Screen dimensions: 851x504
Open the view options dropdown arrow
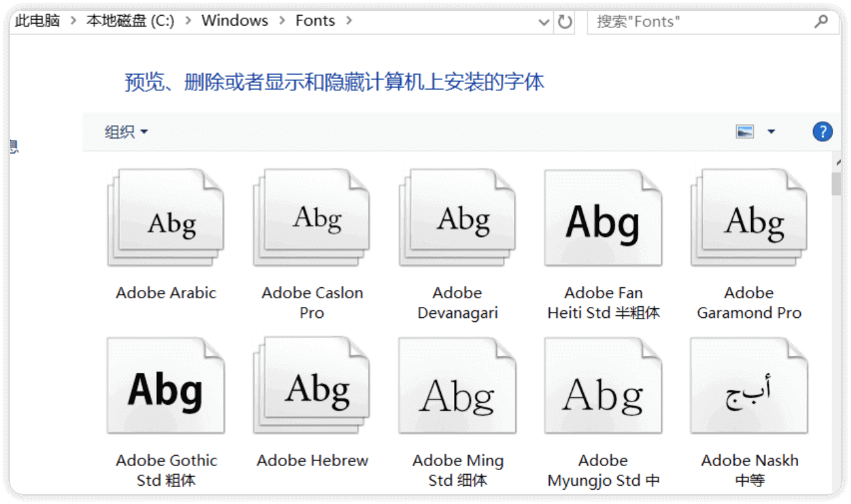[x=771, y=132]
